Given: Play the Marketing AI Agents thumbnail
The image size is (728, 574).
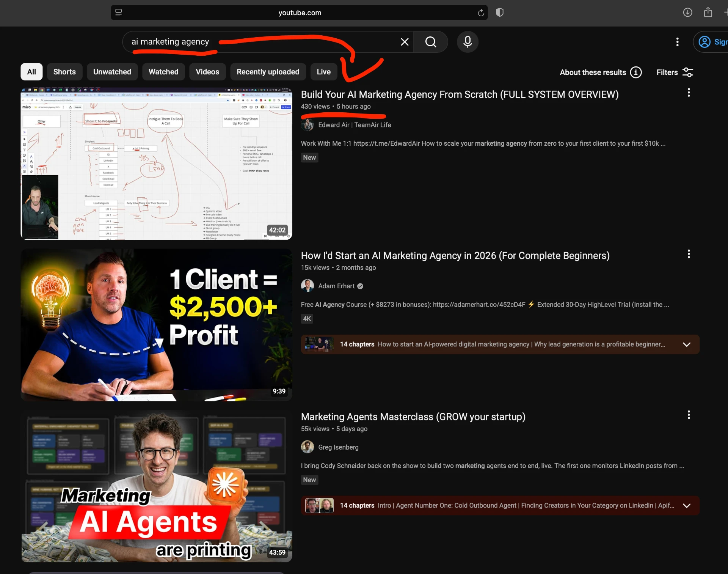Looking at the screenshot, I should (156, 486).
